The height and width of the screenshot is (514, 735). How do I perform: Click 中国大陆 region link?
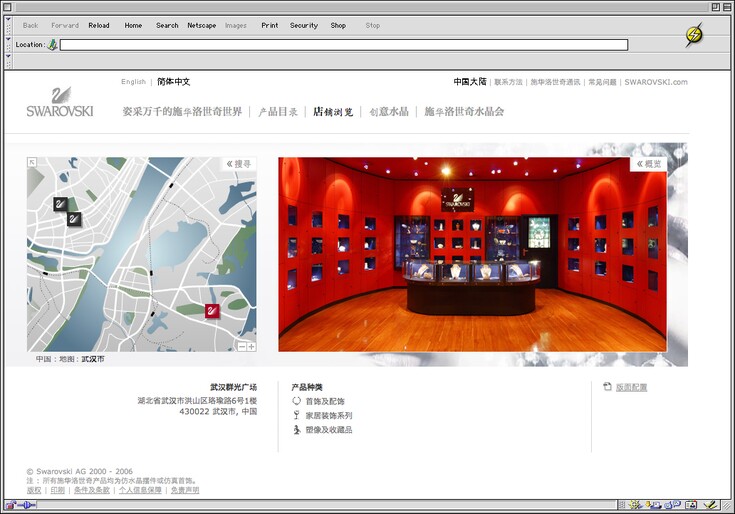pyautogui.click(x=470, y=82)
